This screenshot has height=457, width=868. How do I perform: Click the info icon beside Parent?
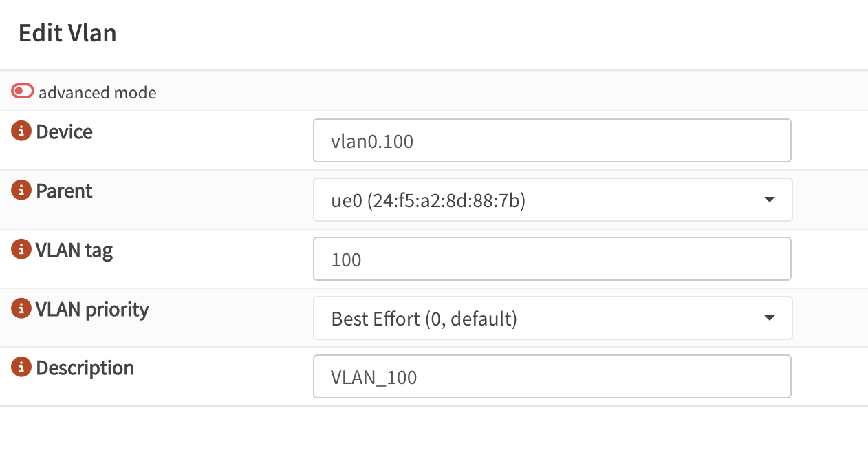click(x=21, y=191)
